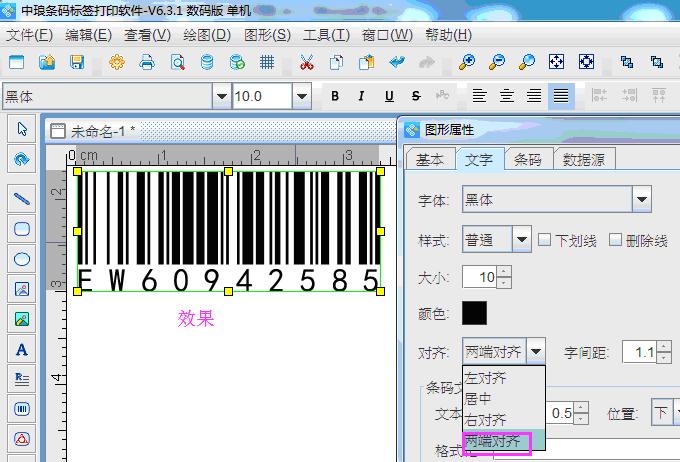Enable the 删除线 checkbox
680x462 pixels.
click(x=615, y=239)
